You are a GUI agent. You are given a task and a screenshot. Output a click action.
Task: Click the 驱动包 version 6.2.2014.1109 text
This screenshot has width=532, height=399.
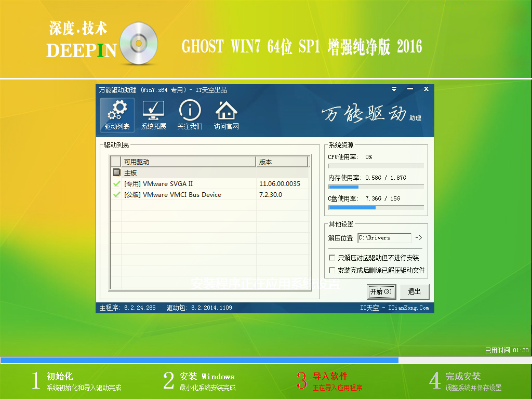pos(199,308)
